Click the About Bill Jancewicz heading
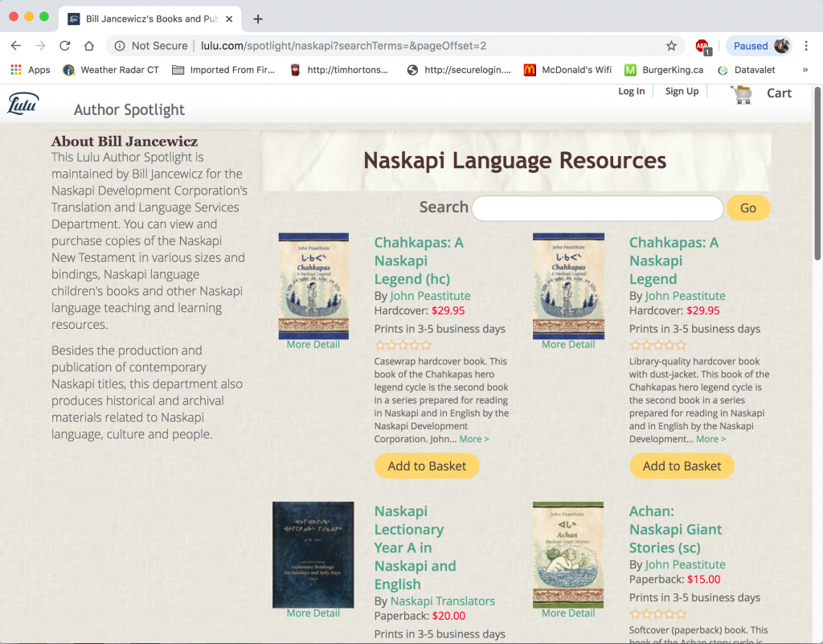 click(125, 142)
